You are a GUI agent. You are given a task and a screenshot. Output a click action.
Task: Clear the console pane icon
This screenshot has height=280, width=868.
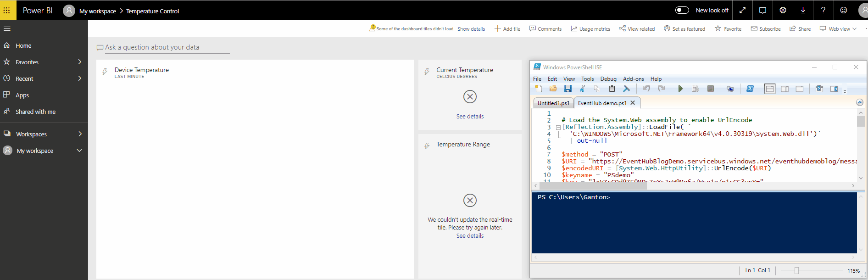coord(627,89)
